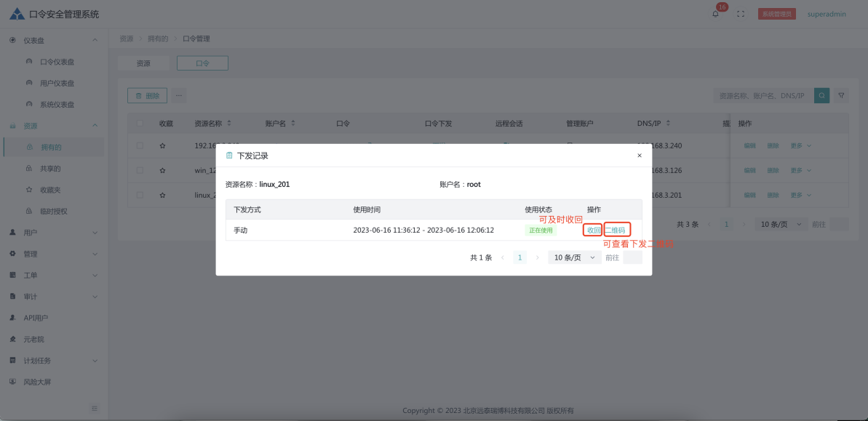Viewport: 868px width, 421px height.
Task: Select checkbox for linux_201 row
Action: 140,195
